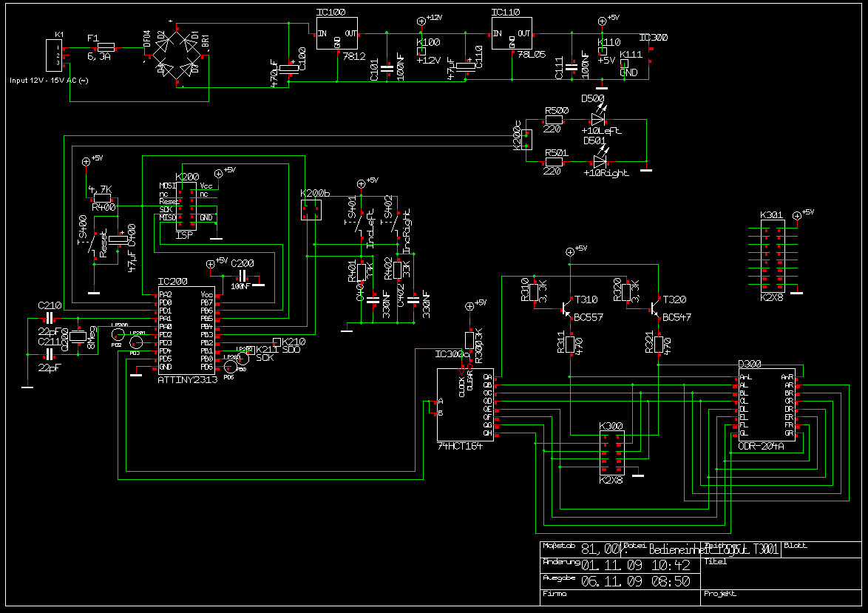Click the bridge rectifier BR1 diodes
This screenshot has width=868, height=613.
point(177,54)
